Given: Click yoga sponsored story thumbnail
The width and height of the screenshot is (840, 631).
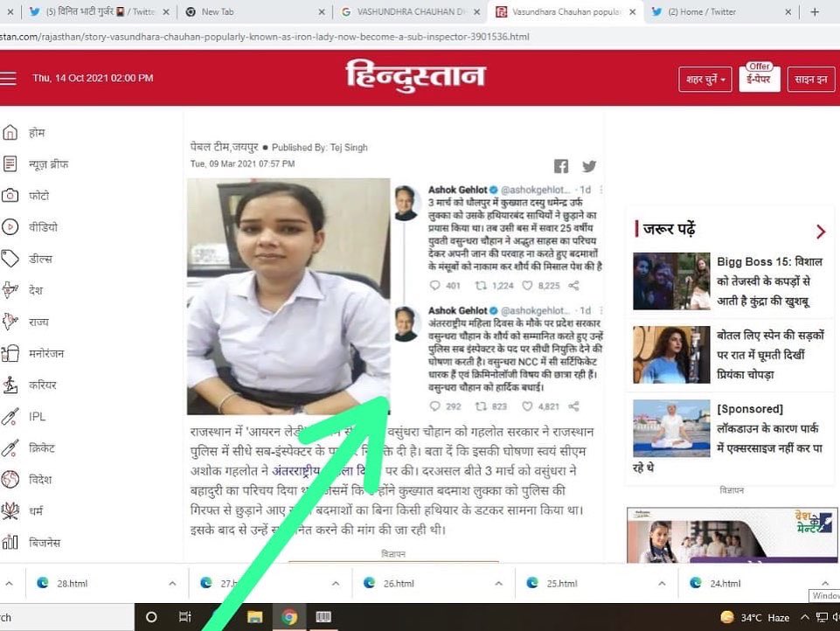Looking at the screenshot, I should point(671,428).
